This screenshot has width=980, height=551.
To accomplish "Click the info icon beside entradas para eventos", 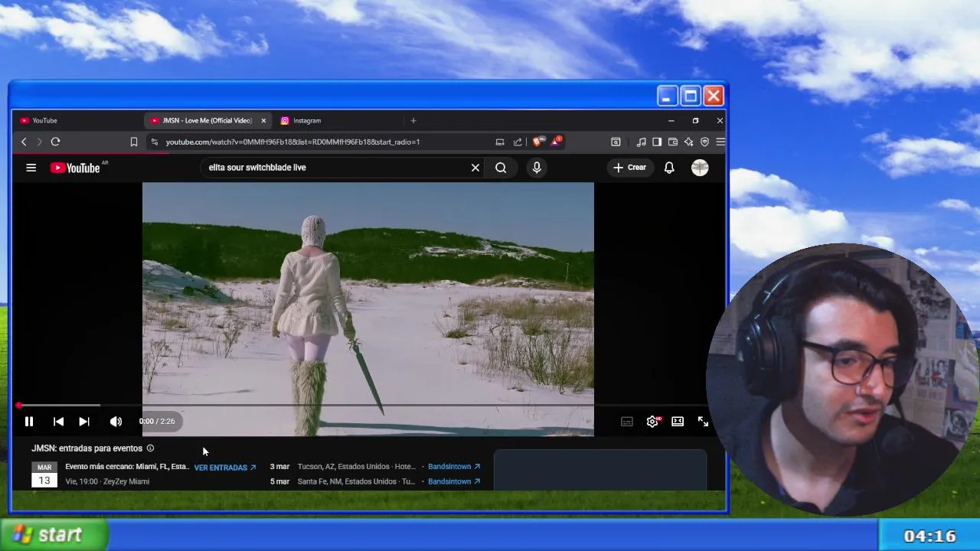I will click(x=150, y=448).
